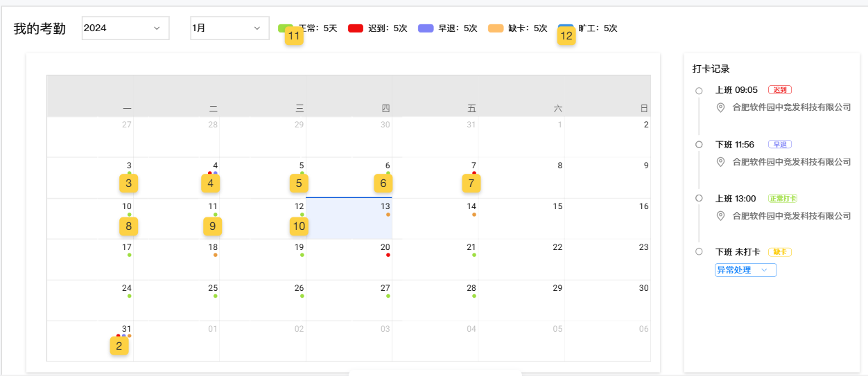Click the red 迟到 status tag
868x376 pixels.
coord(780,90)
